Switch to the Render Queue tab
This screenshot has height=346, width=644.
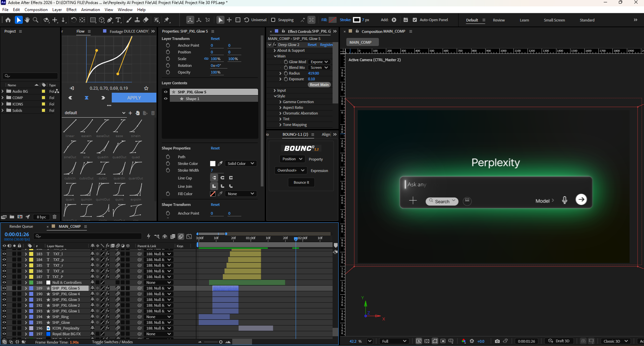21,226
